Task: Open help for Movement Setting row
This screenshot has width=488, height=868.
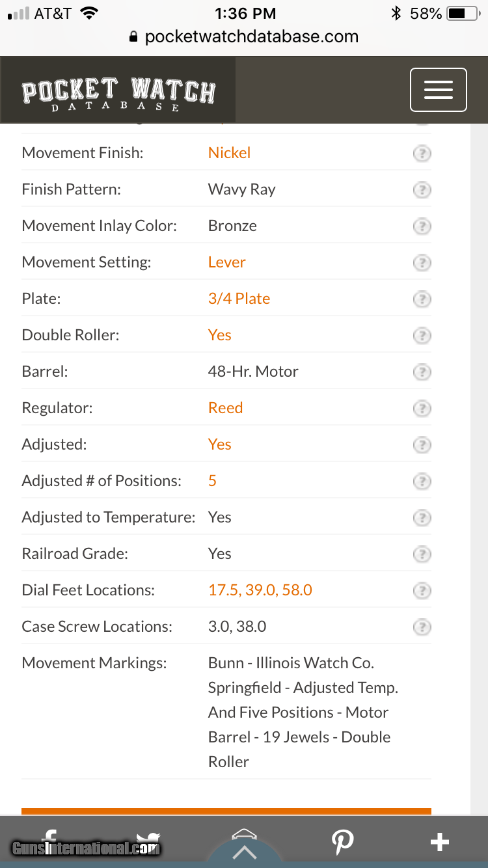Action: click(422, 263)
